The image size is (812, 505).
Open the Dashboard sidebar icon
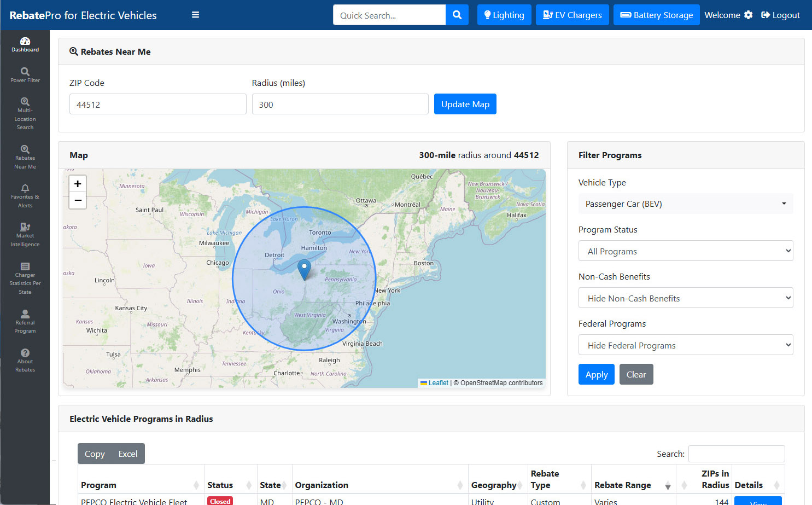coord(25,41)
